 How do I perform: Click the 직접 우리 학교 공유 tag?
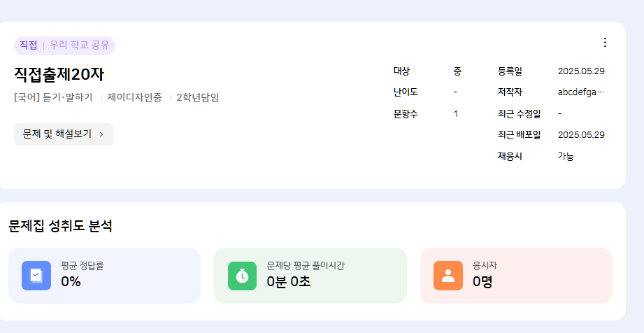click(64, 45)
